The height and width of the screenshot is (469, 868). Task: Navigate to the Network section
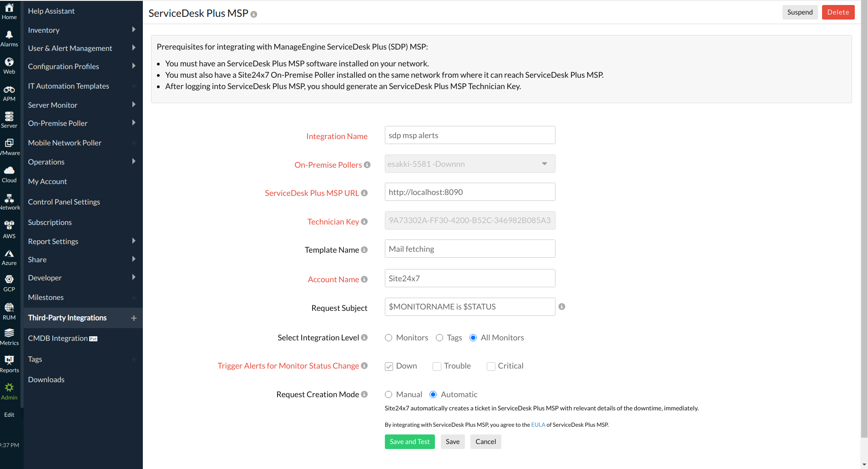10,201
